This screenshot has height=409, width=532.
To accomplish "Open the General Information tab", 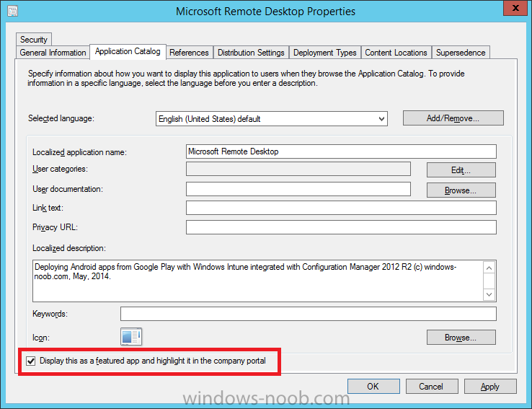I will [x=53, y=53].
